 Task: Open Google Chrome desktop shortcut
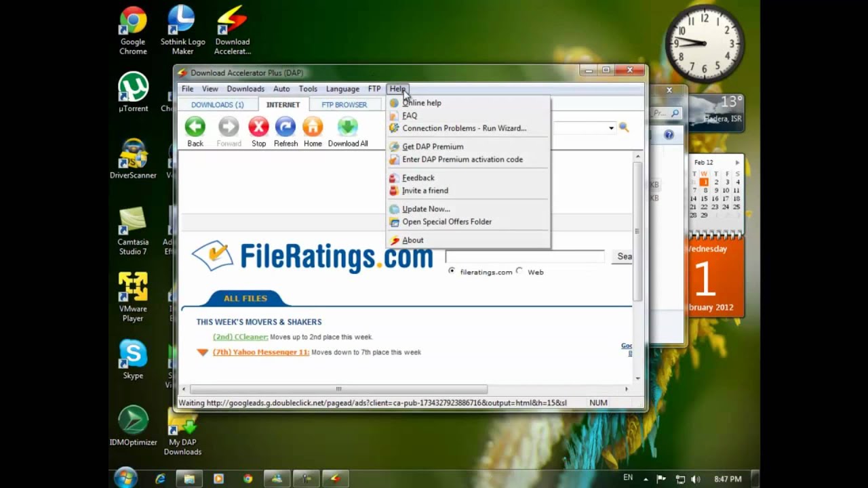(x=133, y=31)
